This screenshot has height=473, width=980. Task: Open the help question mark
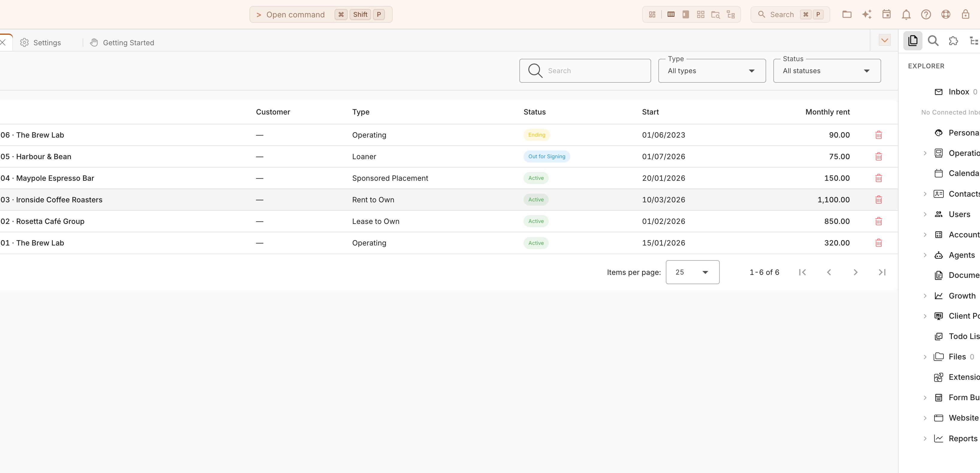[926, 14]
